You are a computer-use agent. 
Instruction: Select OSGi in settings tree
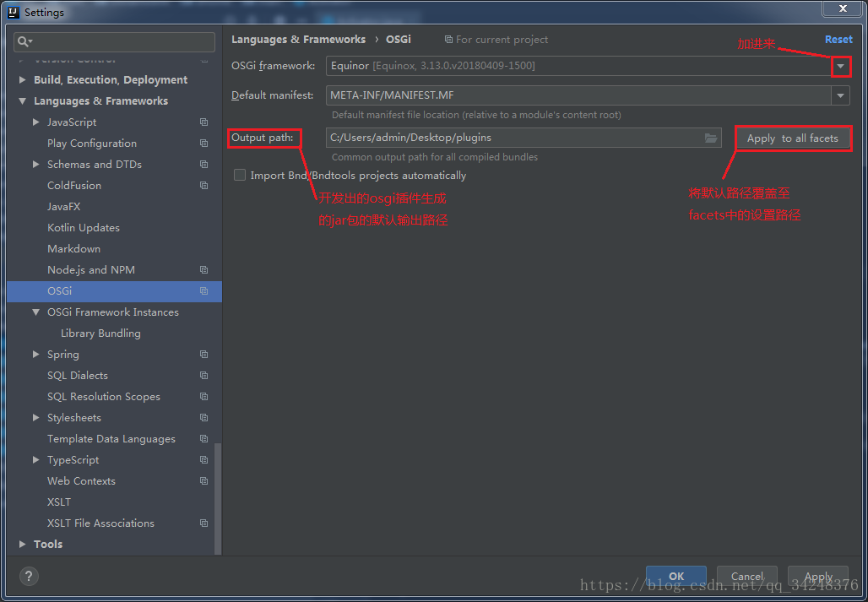114,291
